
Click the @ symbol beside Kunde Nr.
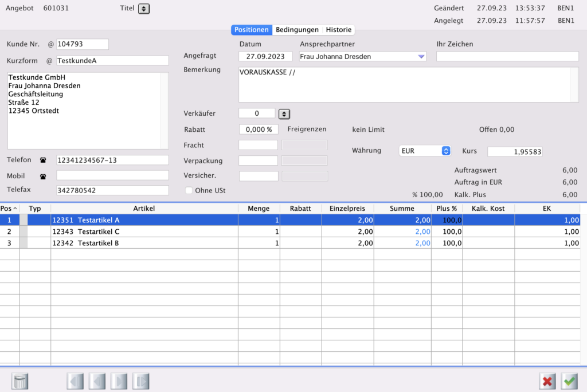pyautogui.click(x=50, y=44)
